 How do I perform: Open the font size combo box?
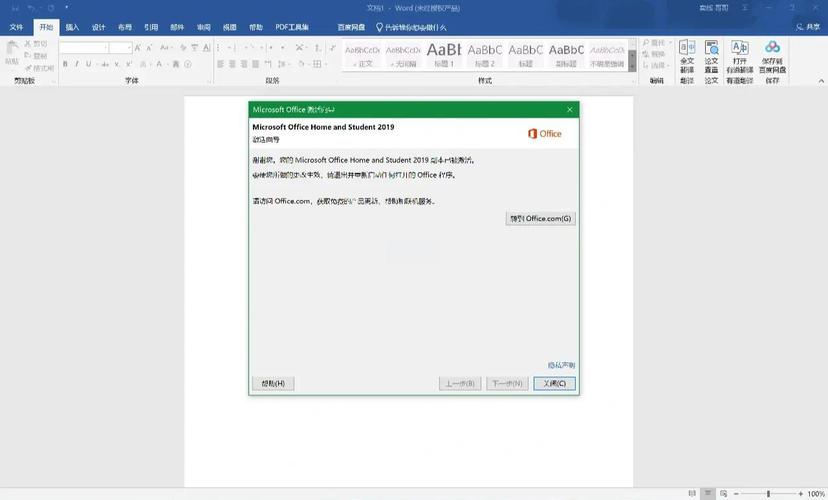121,48
